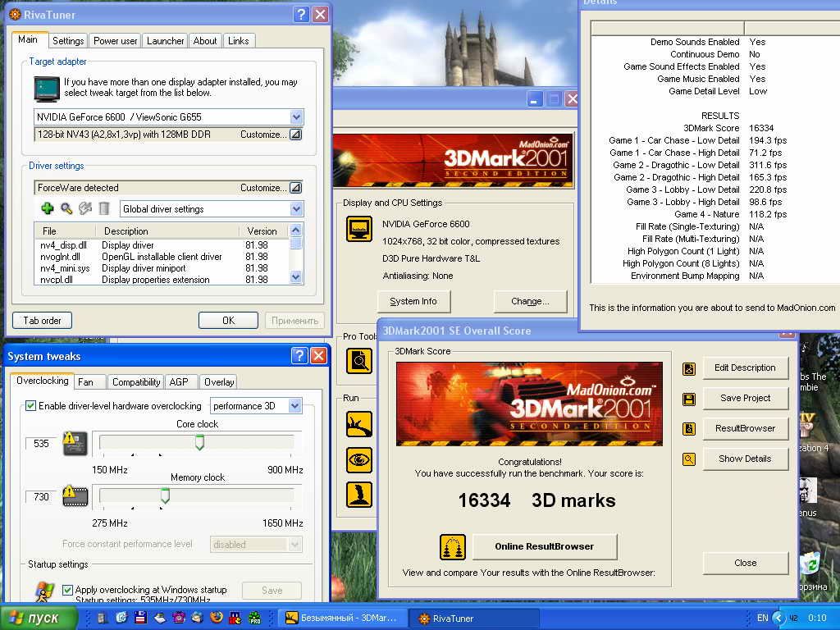This screenshot has width=840, height=630.
Task: Click the Memory clock slider handle
Action: pos(165,495)
